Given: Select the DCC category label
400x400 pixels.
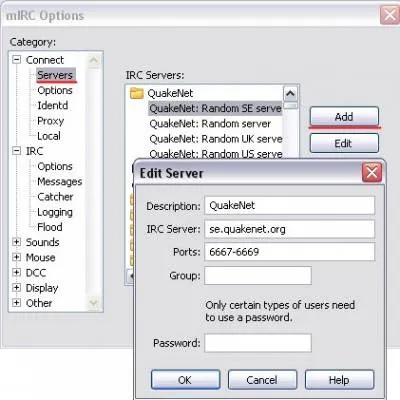Looking at the screenshot, I should pos(36,273).
